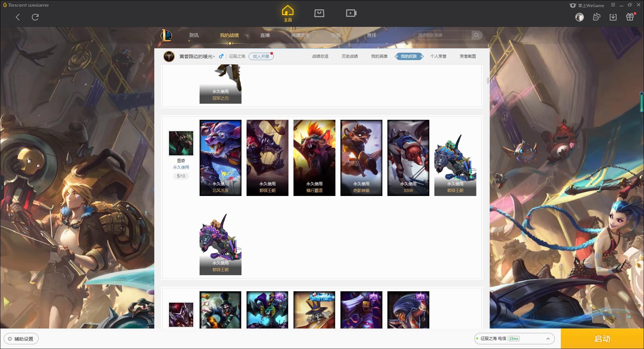
Task: Open the 辅助设置 gear settings
Action: (21, 339)
